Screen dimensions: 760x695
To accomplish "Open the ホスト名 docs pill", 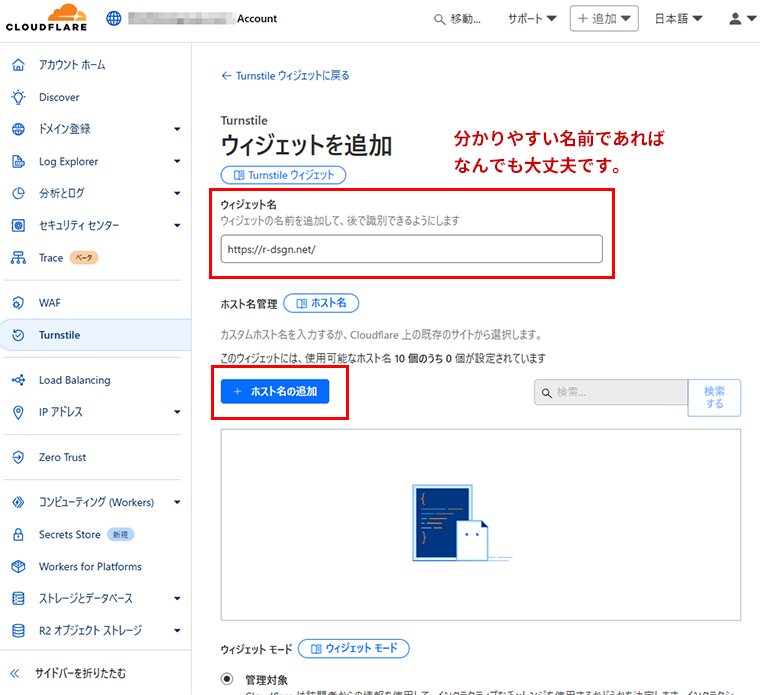I will [321, 303].
